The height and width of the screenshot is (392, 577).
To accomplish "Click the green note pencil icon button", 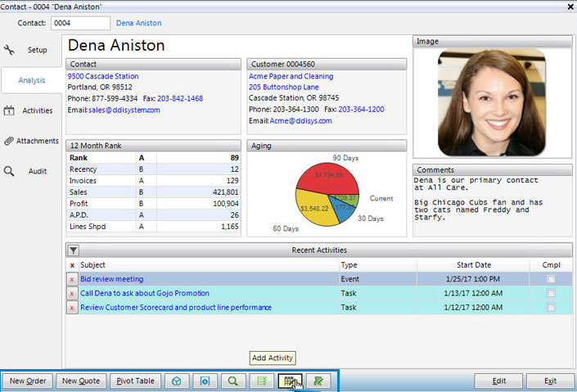I will 318,381.
